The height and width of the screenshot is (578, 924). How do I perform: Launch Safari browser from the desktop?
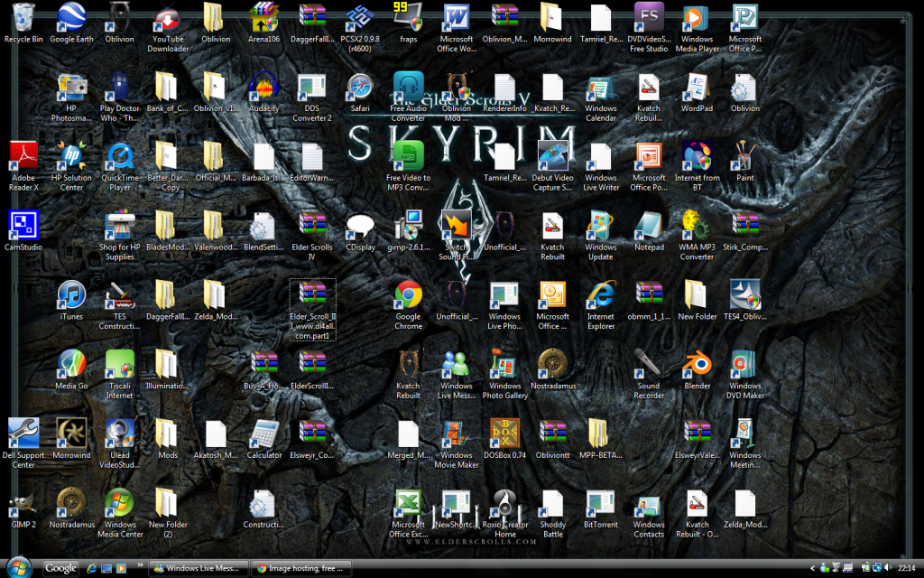360,88
